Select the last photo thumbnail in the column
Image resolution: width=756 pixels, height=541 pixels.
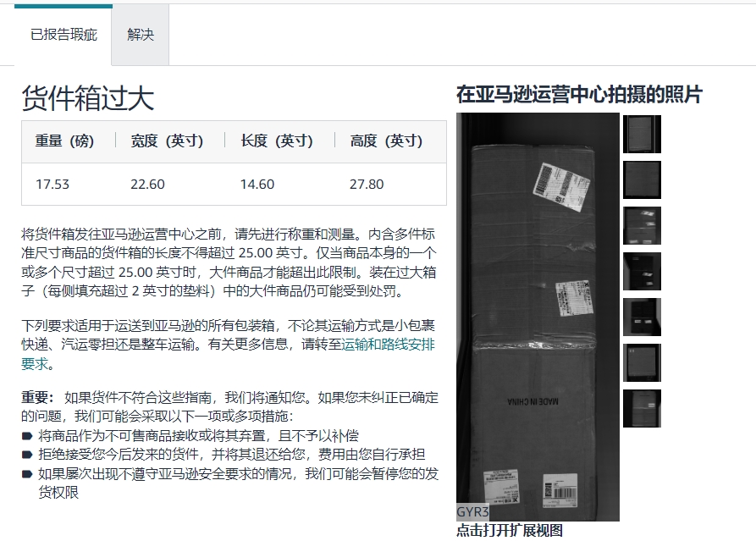coord(641,409)
